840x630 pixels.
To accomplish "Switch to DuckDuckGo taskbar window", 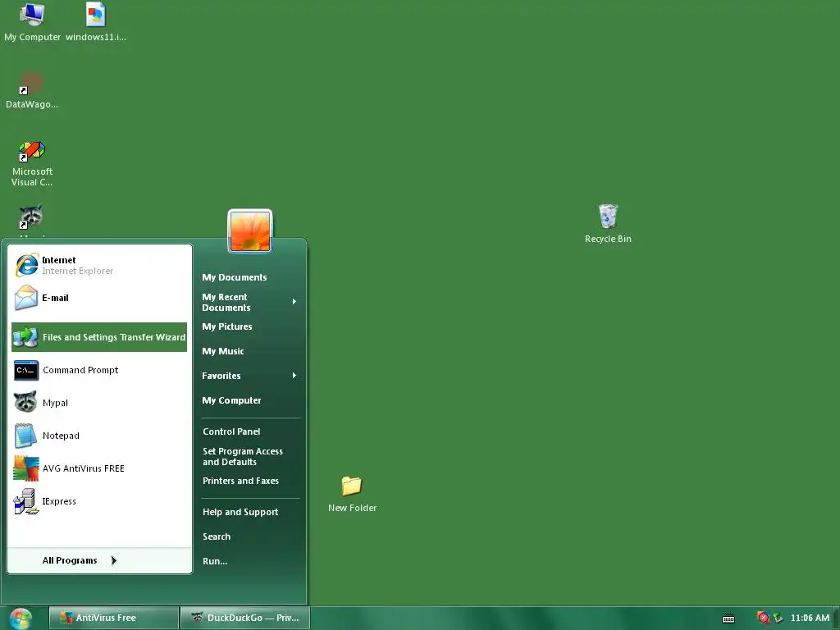I will coord(245,618).
